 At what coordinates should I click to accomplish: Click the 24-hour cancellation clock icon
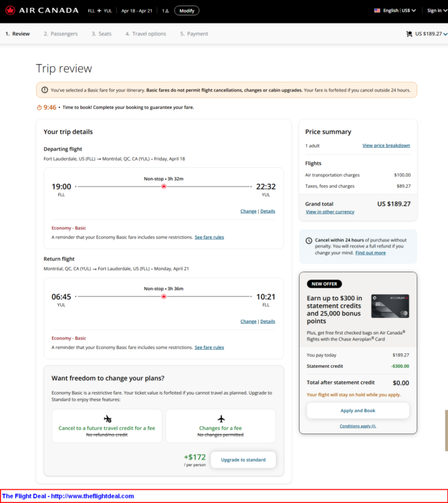pos(309,241)
